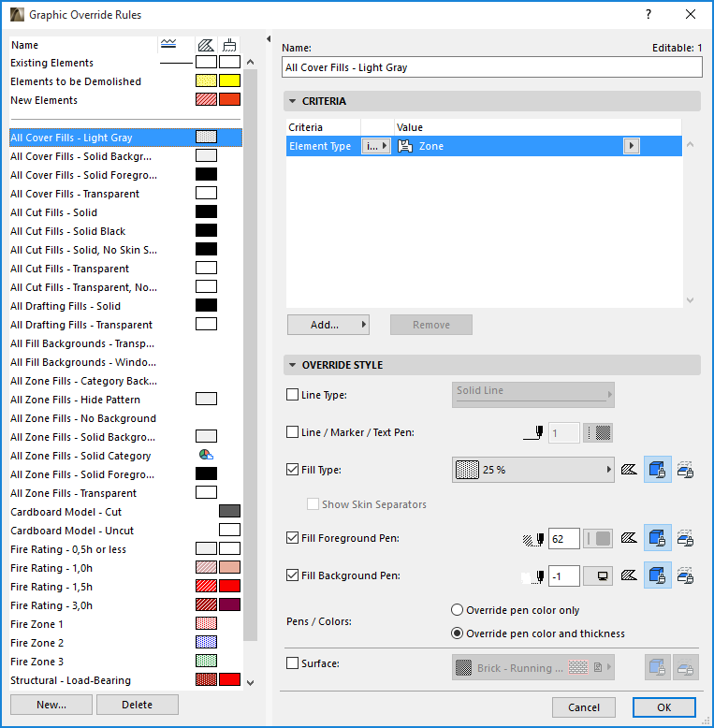714x728 pixels.
Task: Click the Fill Background Pen number field
Action: tap(563, 576)
